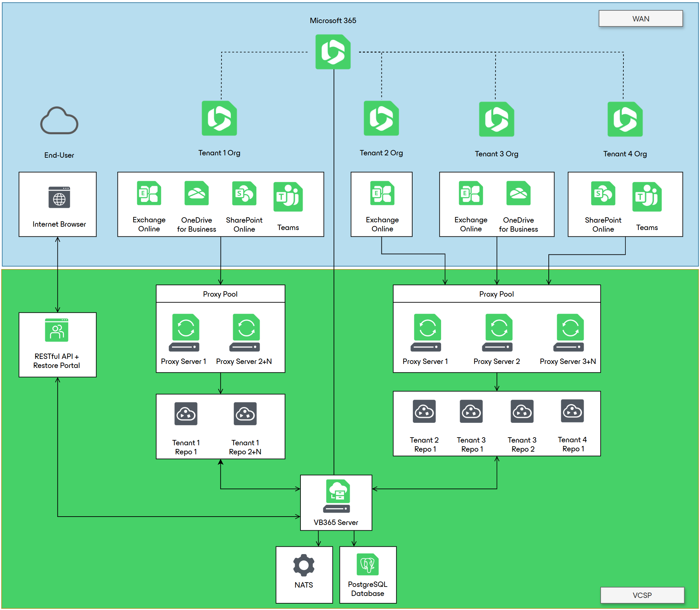
Task: Click the RESTful API + Restore Portal label
Action: pos(57,361)
